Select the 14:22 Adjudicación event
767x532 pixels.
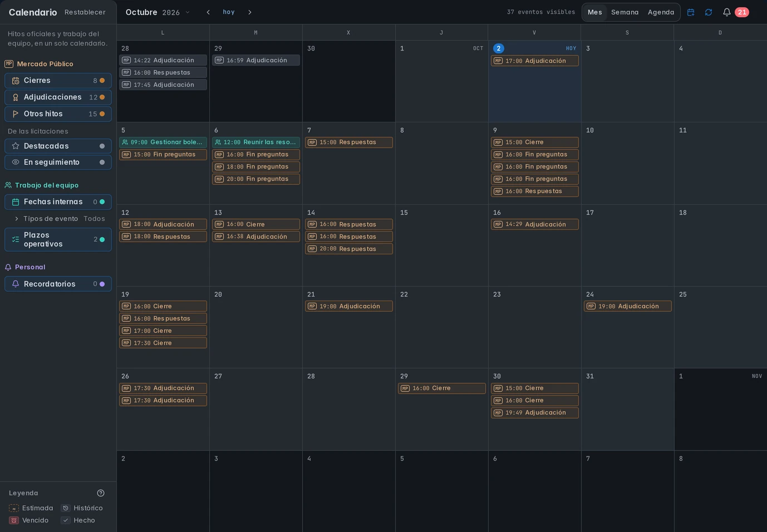pos(163,60)
